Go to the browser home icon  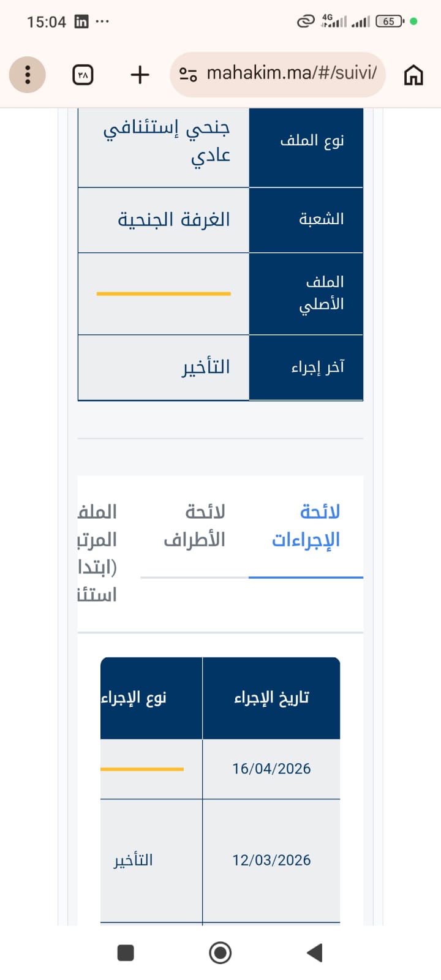click(413, 75)
